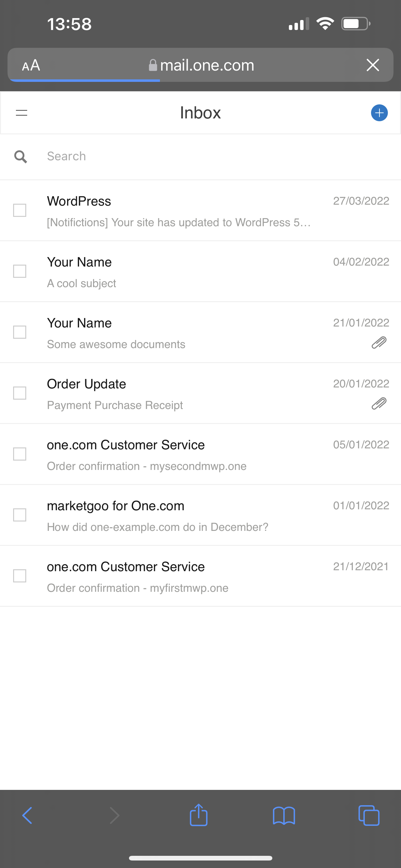Tap the Search input field
Viewport: 401px width, 868px height.
pos(135,156)
